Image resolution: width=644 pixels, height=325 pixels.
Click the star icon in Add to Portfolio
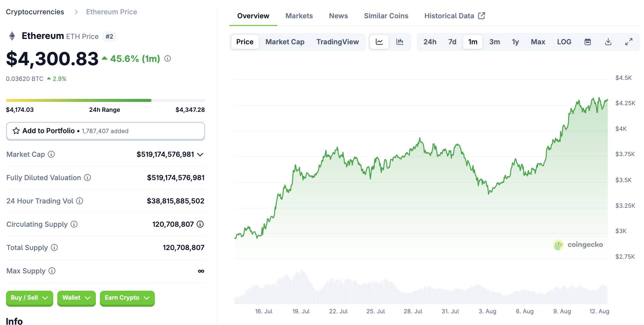[x=16, y=131]
